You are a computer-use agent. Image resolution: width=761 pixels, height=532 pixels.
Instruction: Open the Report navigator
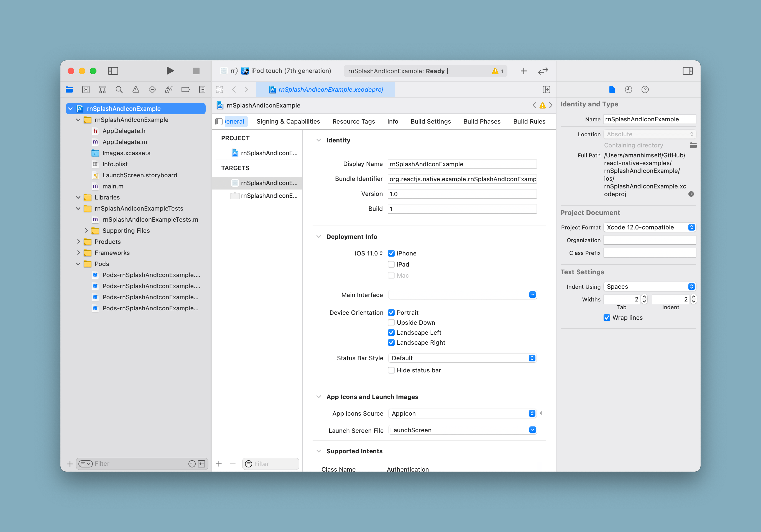pyautogui.click(x=202, y=89)
